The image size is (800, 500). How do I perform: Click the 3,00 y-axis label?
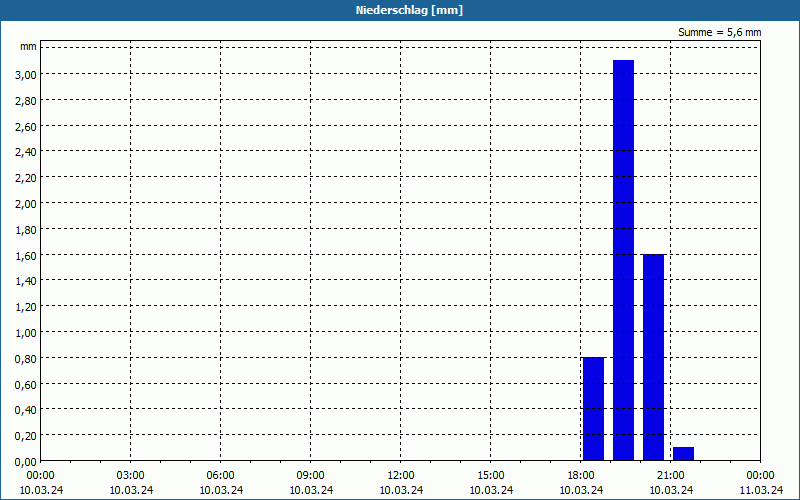pyautogui.click(x=26, y=75)
